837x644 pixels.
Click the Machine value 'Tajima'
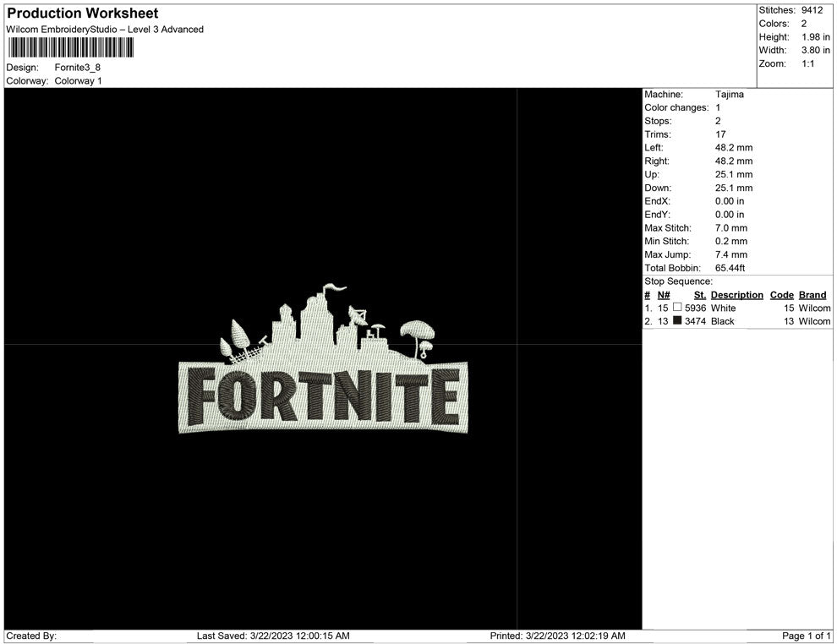tap(729, 94)
